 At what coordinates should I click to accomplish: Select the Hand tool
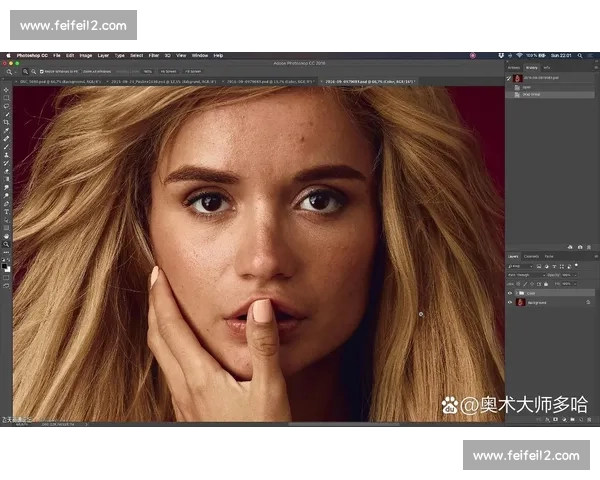6,236
